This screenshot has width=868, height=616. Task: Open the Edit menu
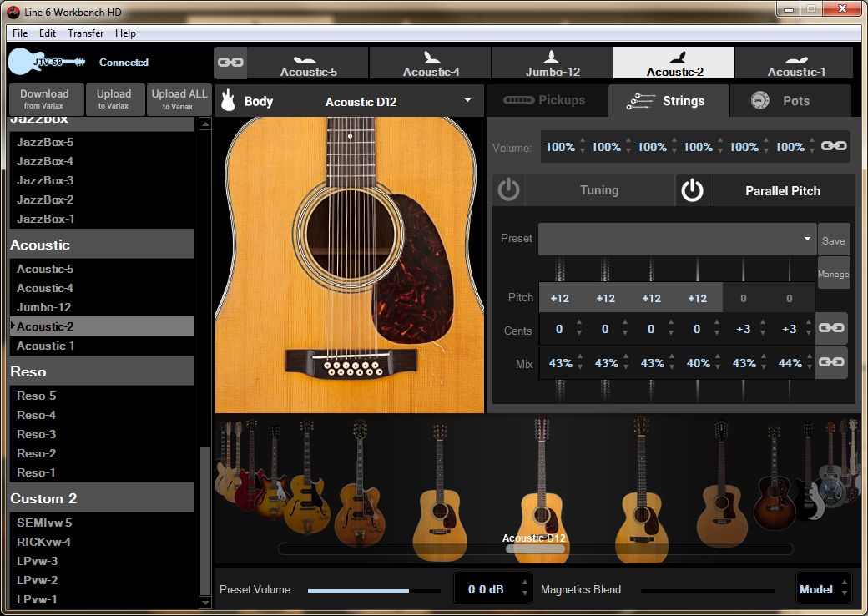coord(47,33)
